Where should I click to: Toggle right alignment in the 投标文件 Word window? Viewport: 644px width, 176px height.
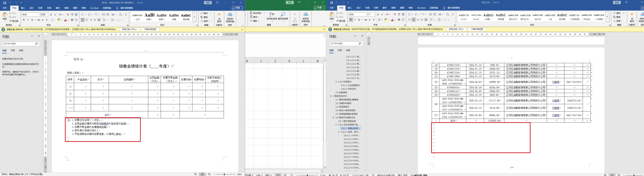coord(418,19)
